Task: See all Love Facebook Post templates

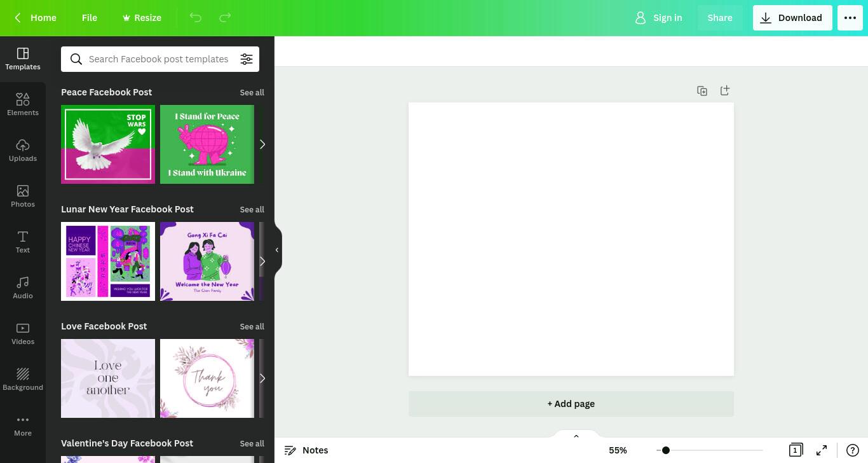Action: coord(252,327)
